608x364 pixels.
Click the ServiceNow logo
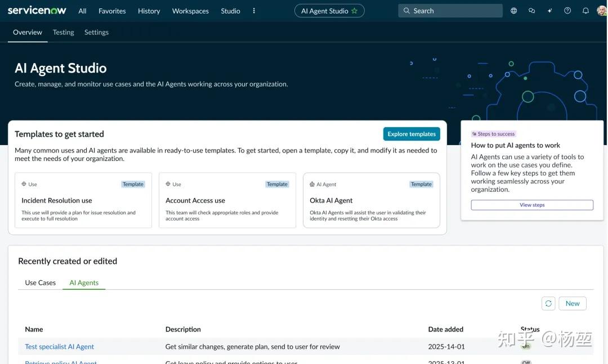point(37,11)
